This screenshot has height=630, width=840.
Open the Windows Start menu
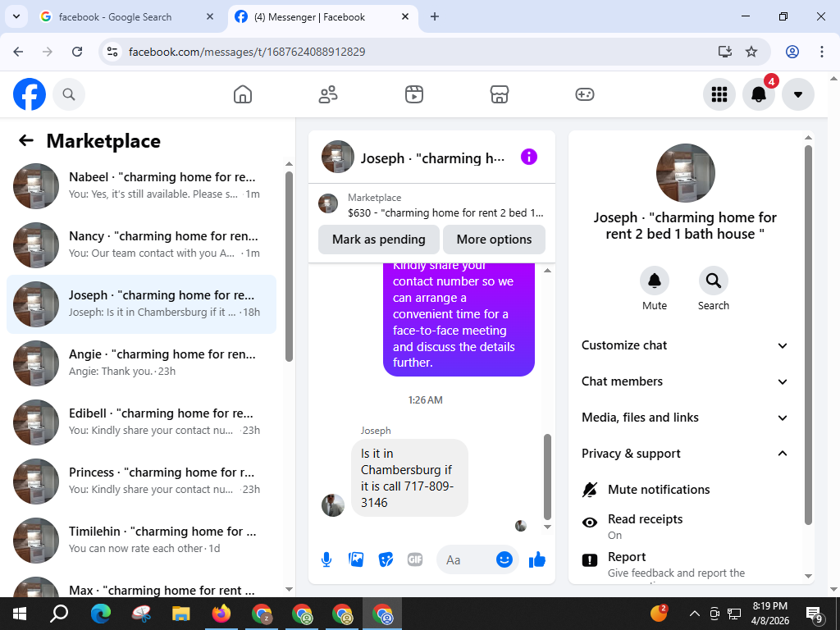20,614
